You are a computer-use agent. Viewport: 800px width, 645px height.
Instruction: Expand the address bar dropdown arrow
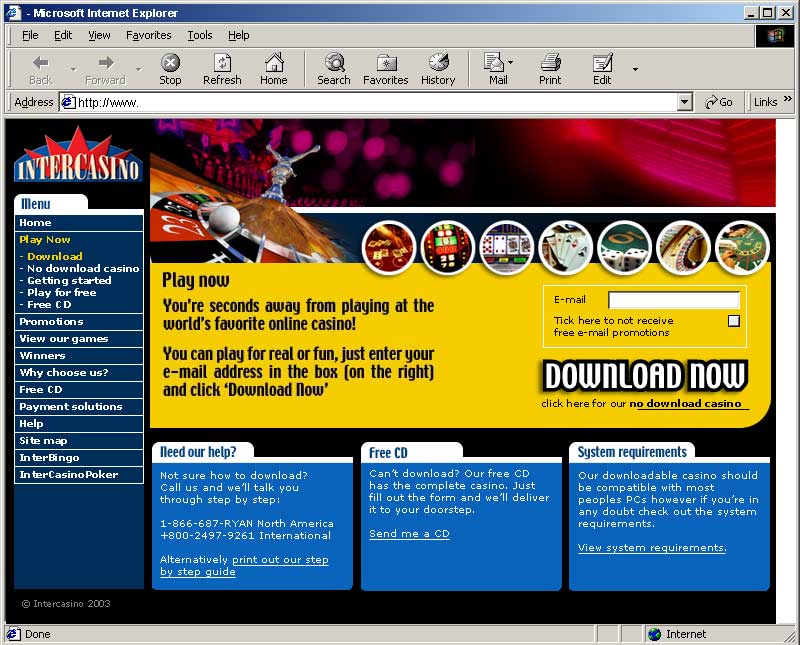(x=684, y=102)
